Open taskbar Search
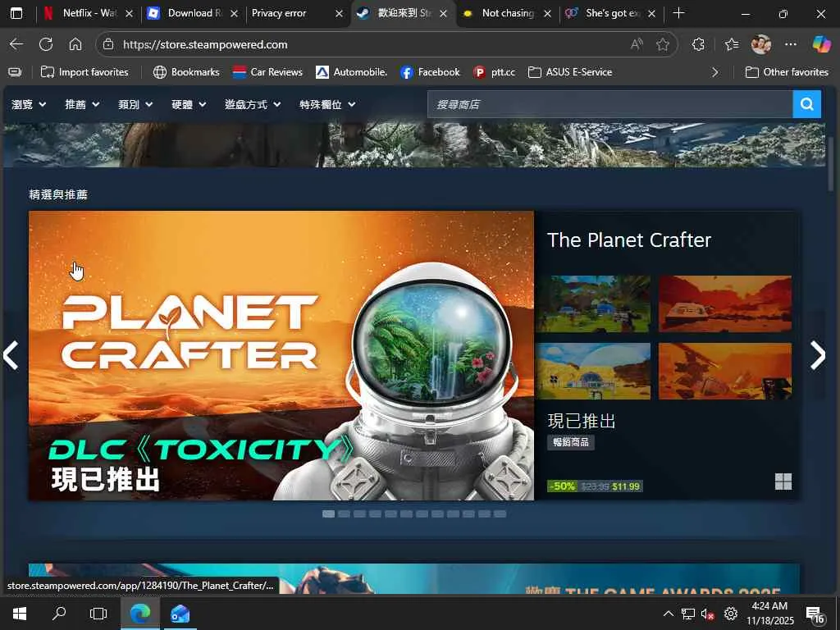The image size is (840, 630). (x=59, y=614)
